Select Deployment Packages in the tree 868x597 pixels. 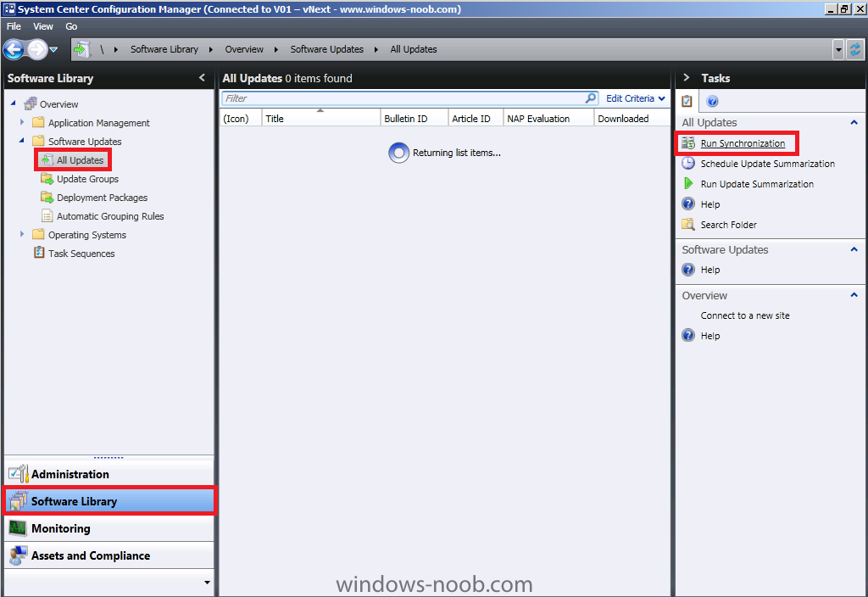pyautogui.click(x=103, y=198)
